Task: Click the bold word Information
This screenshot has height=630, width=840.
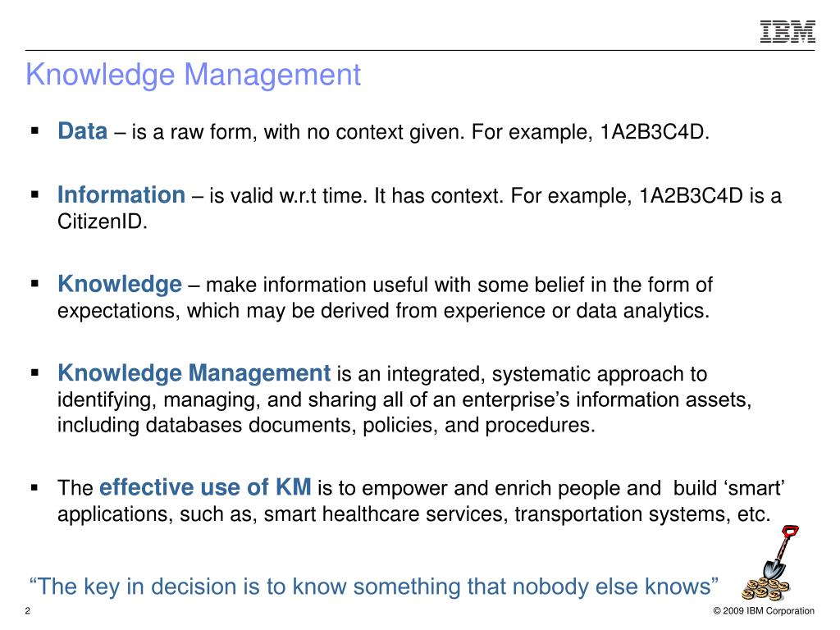Action: pyautogui.click(x=121, y=194)
